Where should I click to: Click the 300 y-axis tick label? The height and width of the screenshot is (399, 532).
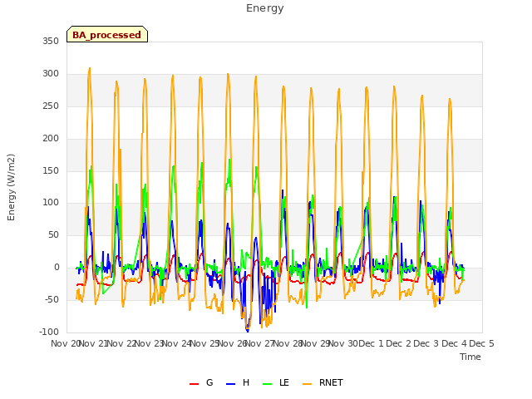pyautogui.click(x=51, y=74)
